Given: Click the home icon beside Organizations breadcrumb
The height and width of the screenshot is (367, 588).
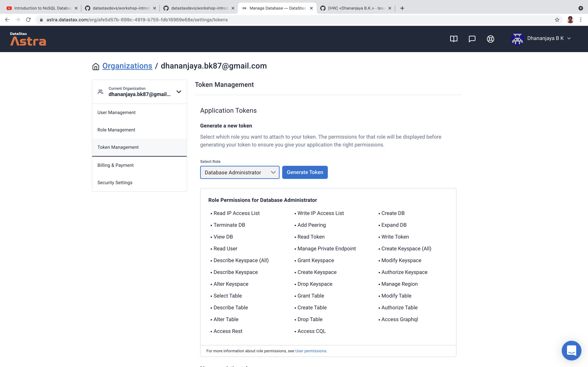Looking at the screenshot, I should tap(95, 66).
